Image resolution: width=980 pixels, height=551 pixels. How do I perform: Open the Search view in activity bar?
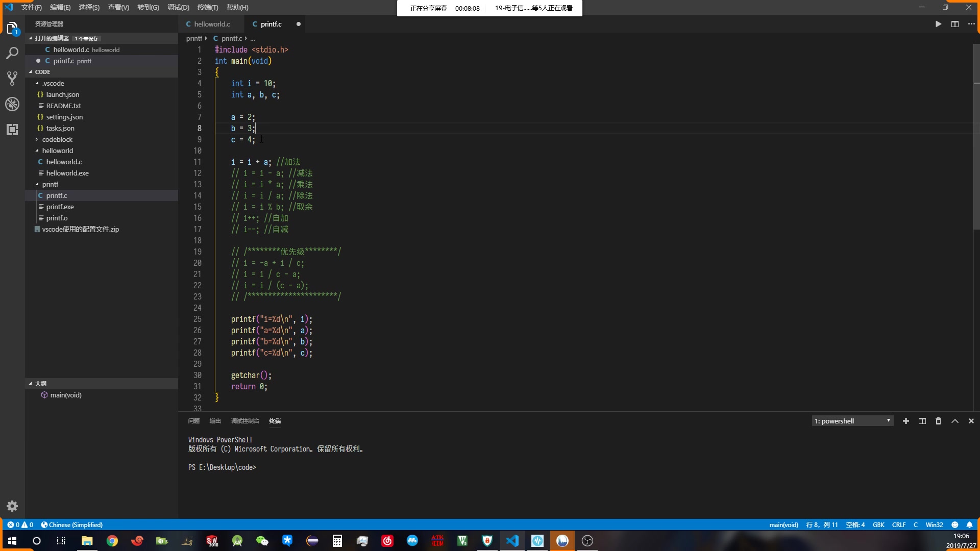12,53
